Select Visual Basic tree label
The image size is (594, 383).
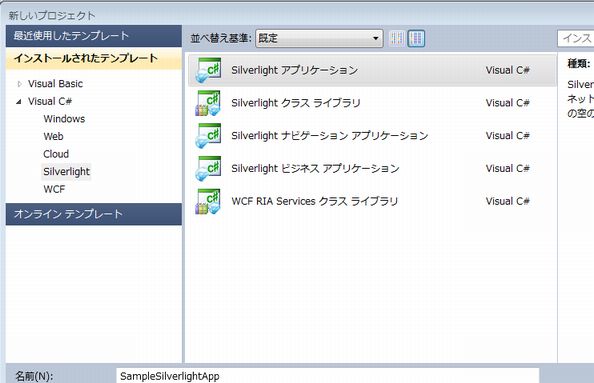pyautogui.click(x=55, y=84)
